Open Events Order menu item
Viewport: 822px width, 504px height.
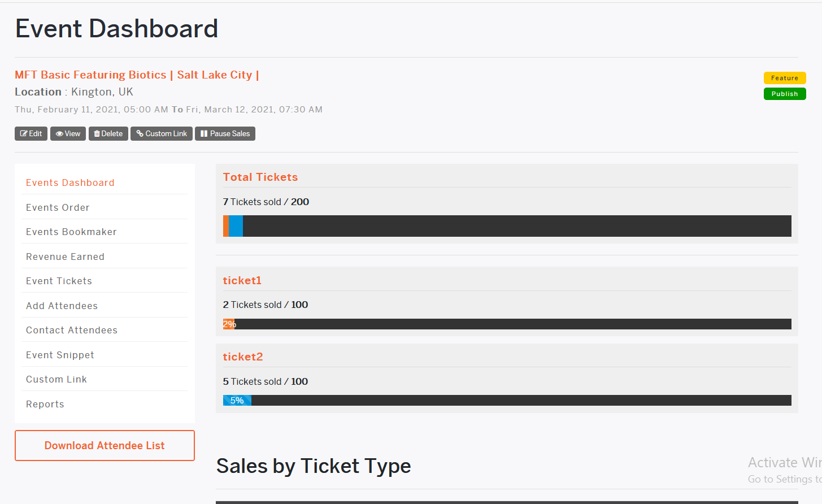[58, 207]
